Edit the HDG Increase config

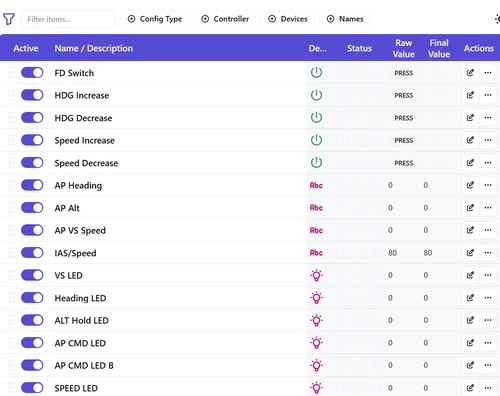point(470,95)
